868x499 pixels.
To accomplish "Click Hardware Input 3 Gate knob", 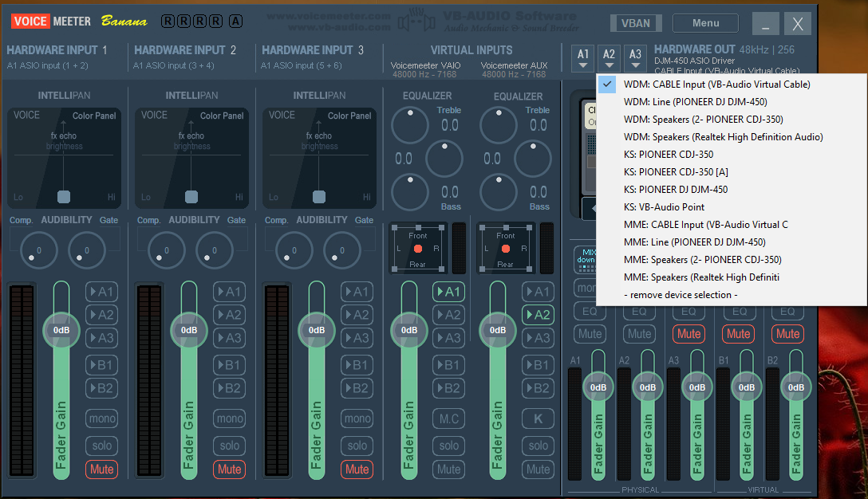I will (x=341, y=250).
